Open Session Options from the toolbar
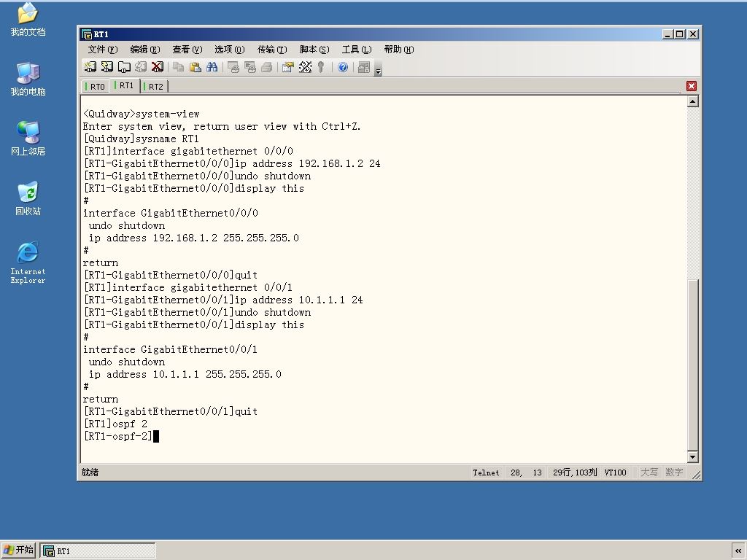 click(x=287, y=67)
